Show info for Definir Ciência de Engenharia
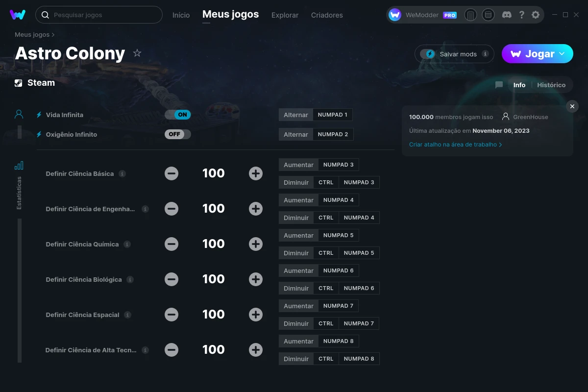Screen dimensions: 588x392 145,209
